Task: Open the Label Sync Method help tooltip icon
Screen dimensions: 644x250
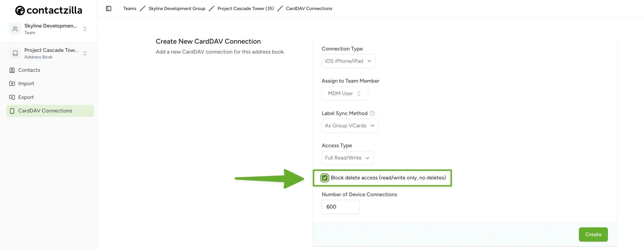Action: (x=372, y=113)
